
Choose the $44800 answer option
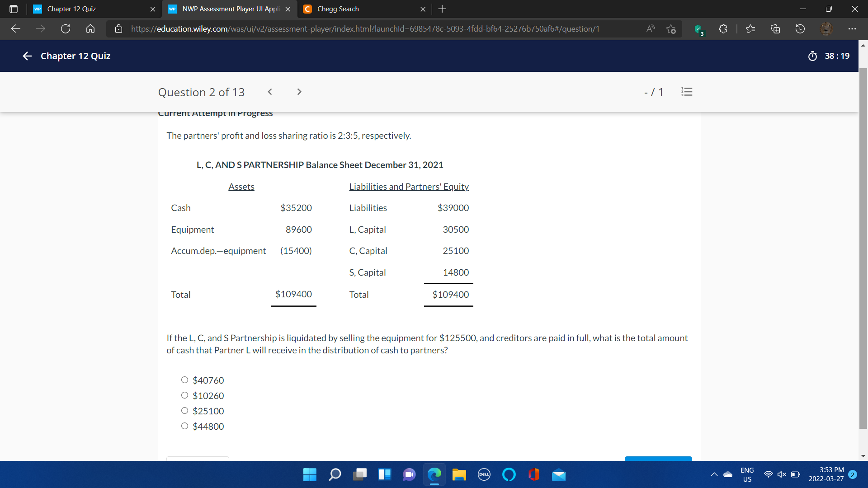pyautogui.click(x=184, y=426)
